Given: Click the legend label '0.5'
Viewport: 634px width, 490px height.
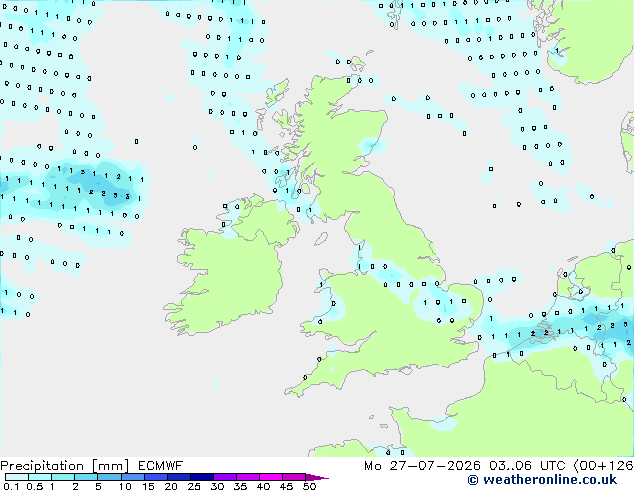Looking at the screenshot, I should [x=34, y=486].
